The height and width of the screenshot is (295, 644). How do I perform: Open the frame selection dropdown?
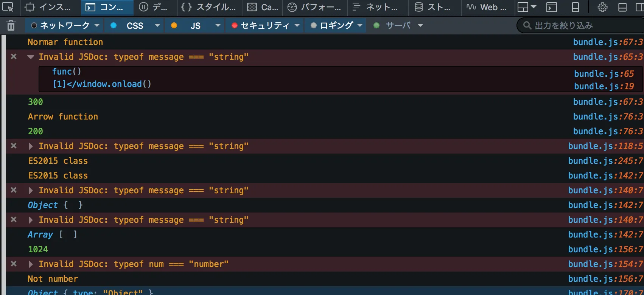(x=527, y=7)
